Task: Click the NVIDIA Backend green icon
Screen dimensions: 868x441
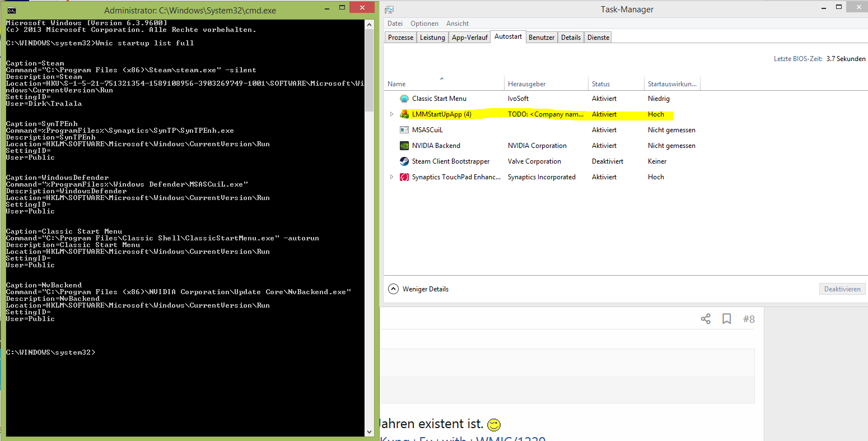Action: click(x=404, y=146)
